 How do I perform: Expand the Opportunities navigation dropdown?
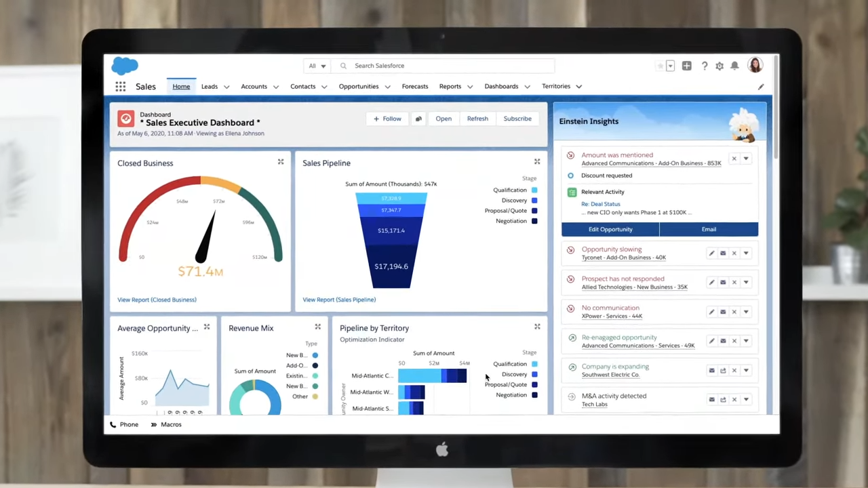coord(387,86)
